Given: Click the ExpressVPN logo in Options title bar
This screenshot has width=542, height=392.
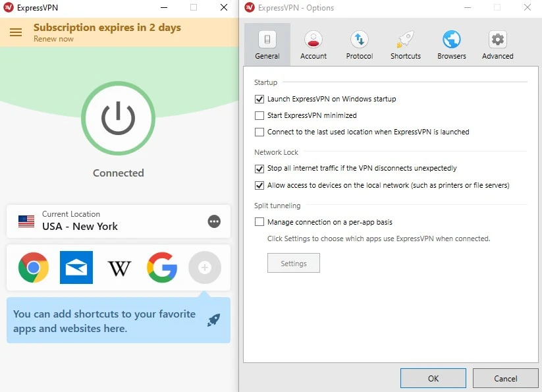Looking at the screenshot, I should click(250, 7).
